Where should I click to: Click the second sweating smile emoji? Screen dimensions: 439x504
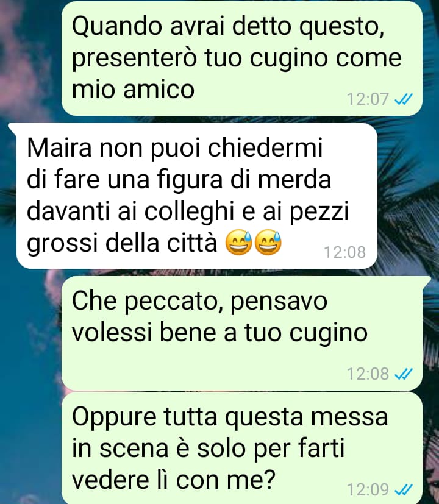click(268, 243)
